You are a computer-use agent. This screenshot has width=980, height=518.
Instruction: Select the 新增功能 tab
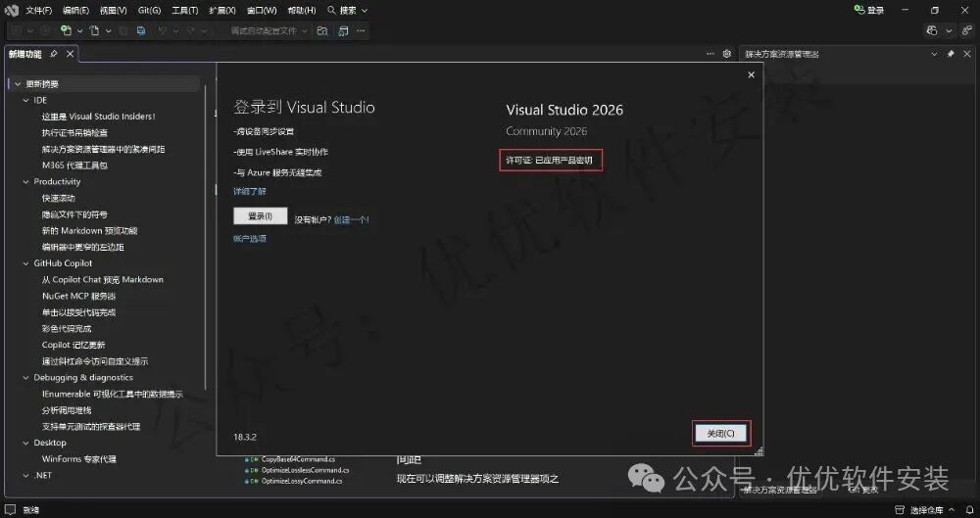coord(25,55)
